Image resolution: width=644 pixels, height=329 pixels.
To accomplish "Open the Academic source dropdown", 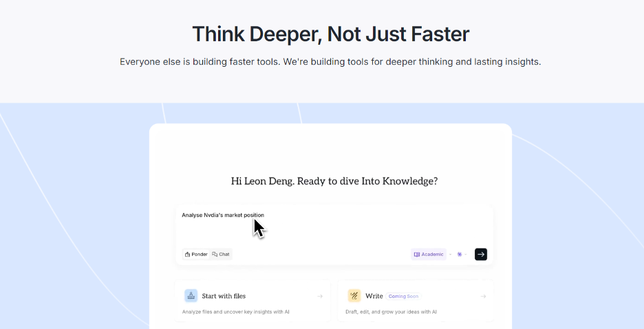I will pyautogui.click(x=429, y=254).
